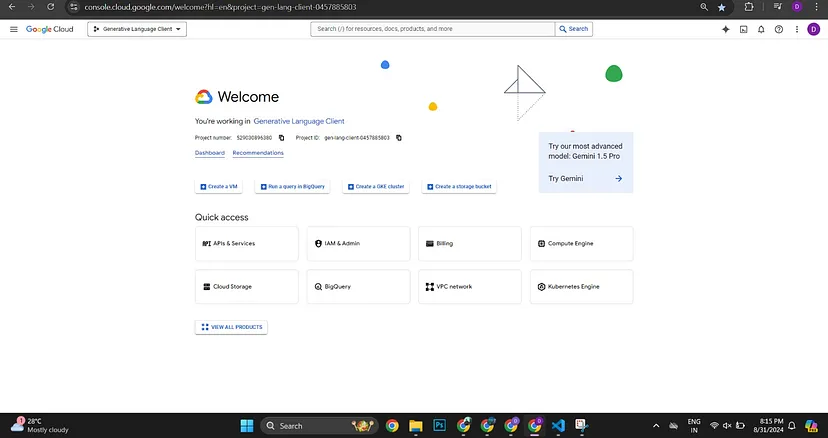Open APIs & Services quick access card
Screen dimensions: 828x438
tap(247, 244)
